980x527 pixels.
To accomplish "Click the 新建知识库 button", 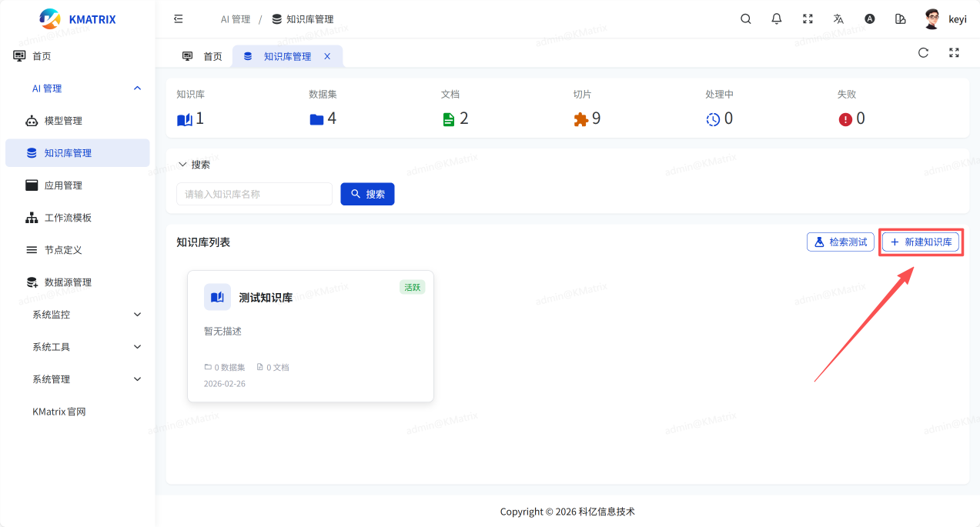I will coord(921,242).
